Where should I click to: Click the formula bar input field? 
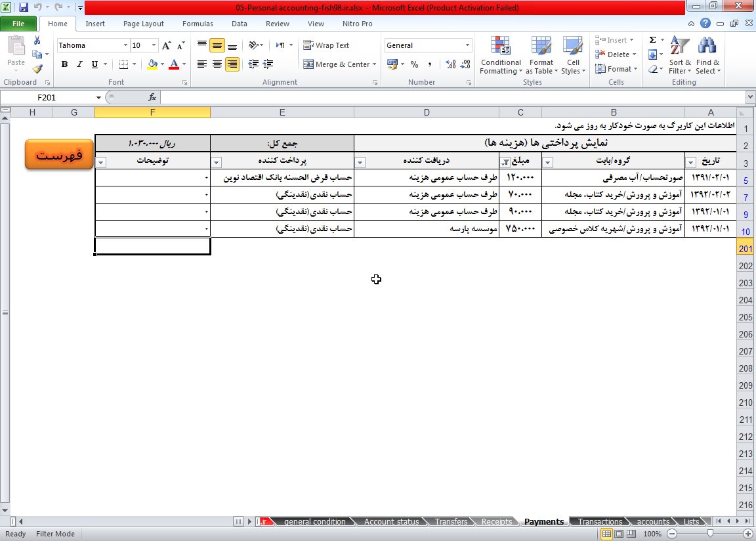point(453,97)
